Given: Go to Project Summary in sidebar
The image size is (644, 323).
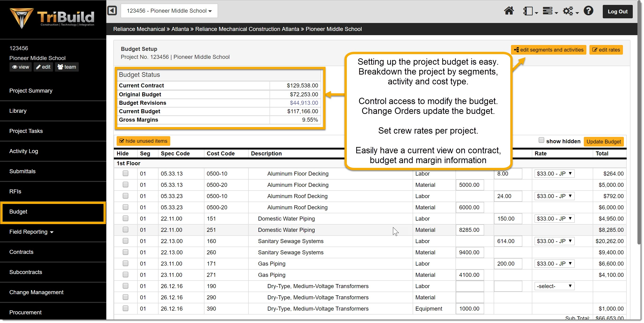Looking at the screenshot, I should pos(31,90).
